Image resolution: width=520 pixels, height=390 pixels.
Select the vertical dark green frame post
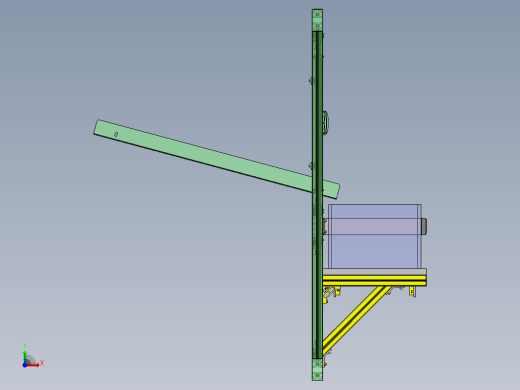[x=317, y=195]
